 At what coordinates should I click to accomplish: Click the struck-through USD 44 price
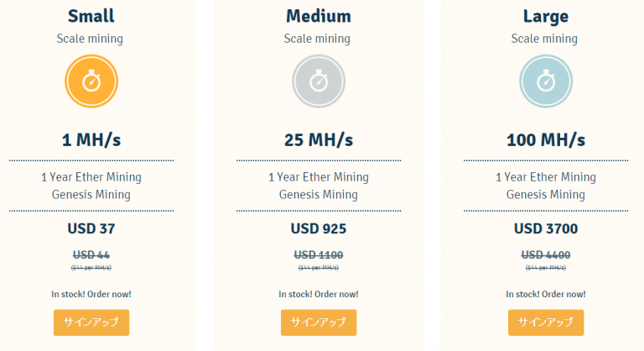click(x=91, y=255)
